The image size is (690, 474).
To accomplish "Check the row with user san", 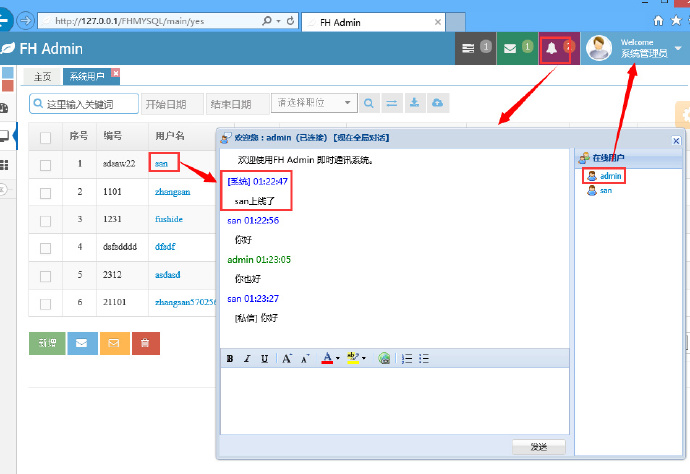I will (45, 165).
